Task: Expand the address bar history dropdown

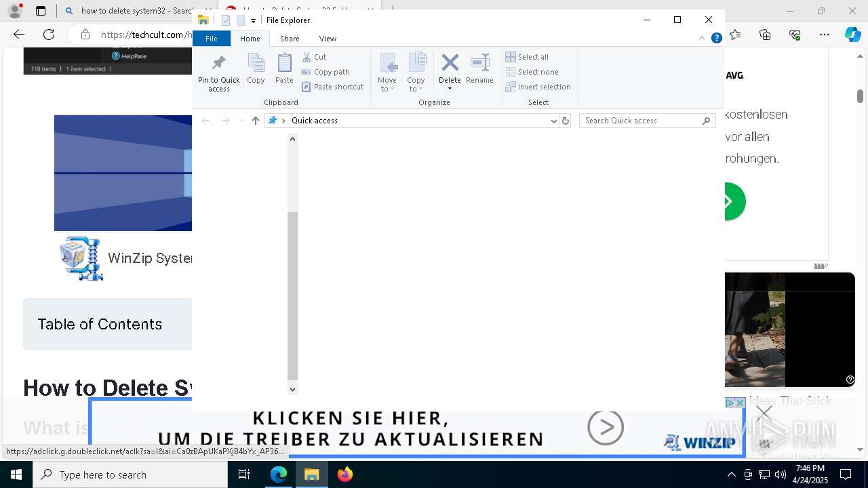Action: pos(553,121)
